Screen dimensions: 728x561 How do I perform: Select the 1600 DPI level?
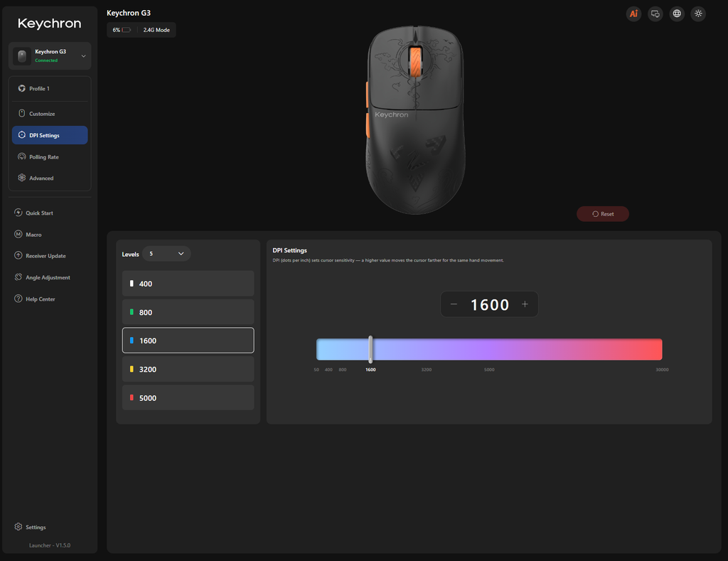[x=188, y=341]
